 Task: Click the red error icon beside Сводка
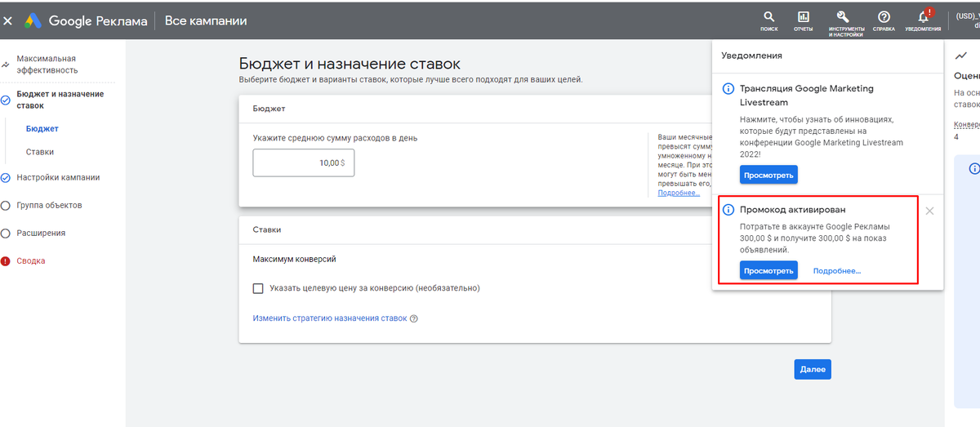click(6, 260)
